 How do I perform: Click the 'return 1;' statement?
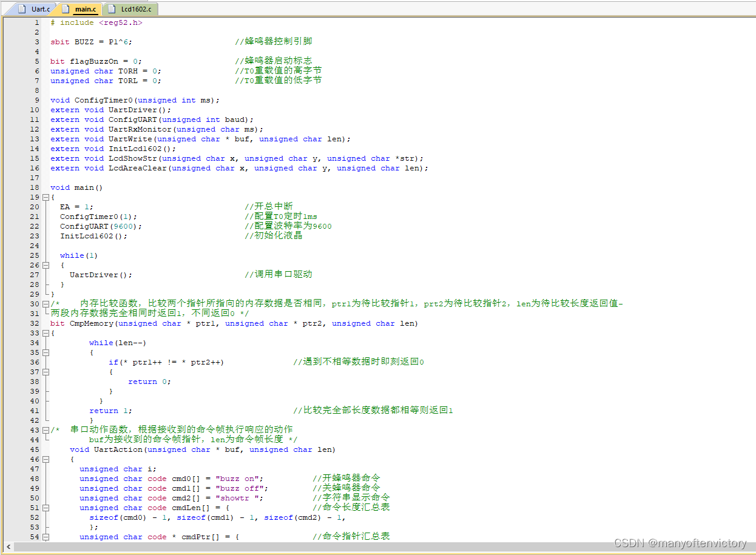(110, 411)
